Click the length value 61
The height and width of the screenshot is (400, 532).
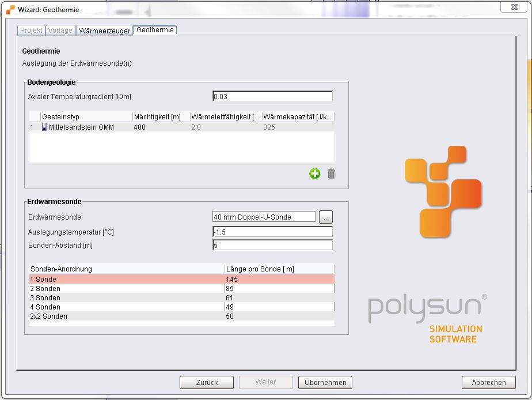coord(230,297)
